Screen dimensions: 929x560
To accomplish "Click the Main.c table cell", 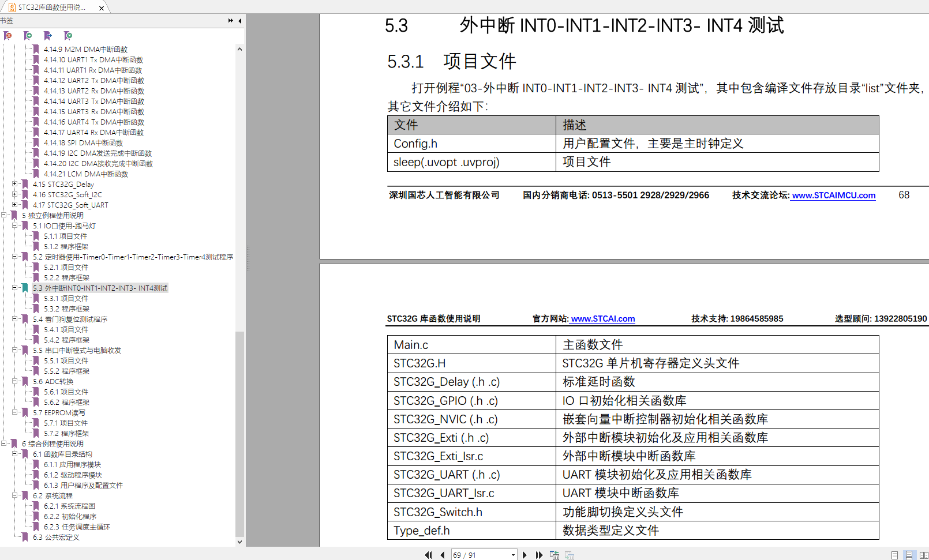I will (x=471, y=345).
